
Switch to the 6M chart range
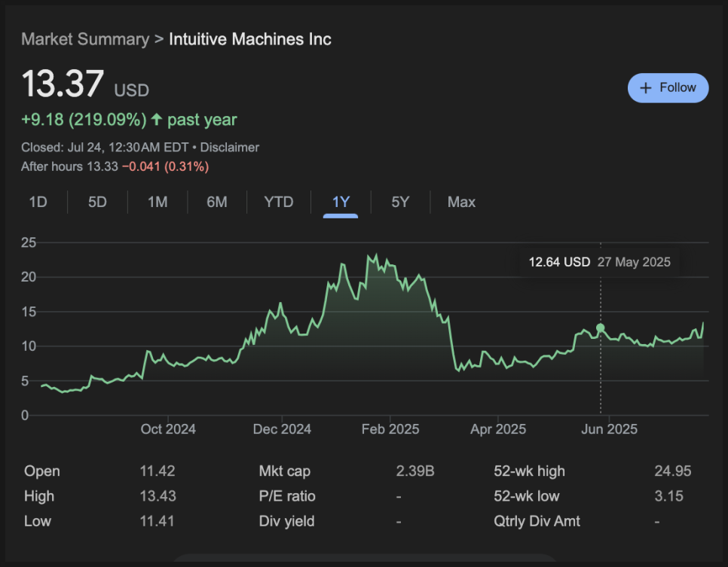(x=217, y=202)
